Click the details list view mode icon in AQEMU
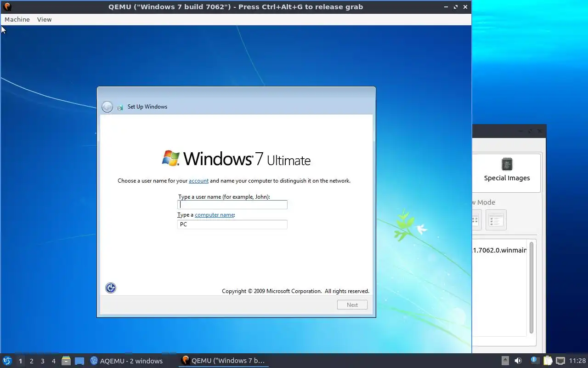 tap(496, 220)
